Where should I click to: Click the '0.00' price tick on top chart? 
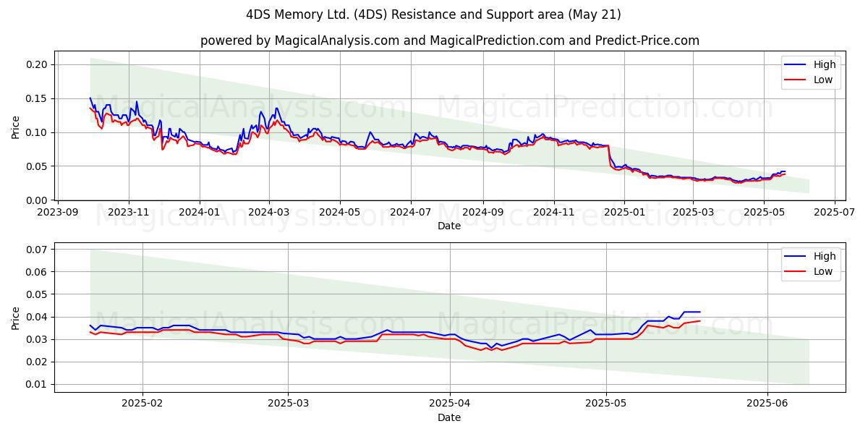38,200
